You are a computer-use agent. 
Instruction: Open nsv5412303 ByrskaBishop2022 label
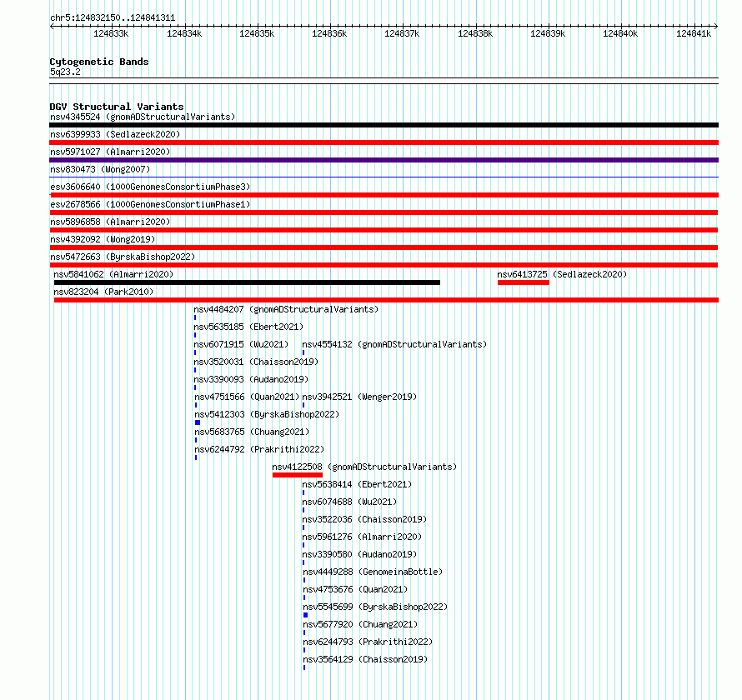coord(267,414)
